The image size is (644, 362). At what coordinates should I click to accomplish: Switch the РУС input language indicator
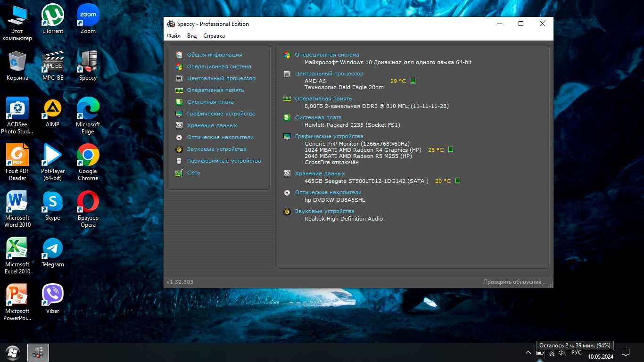(x=577, y=353)
